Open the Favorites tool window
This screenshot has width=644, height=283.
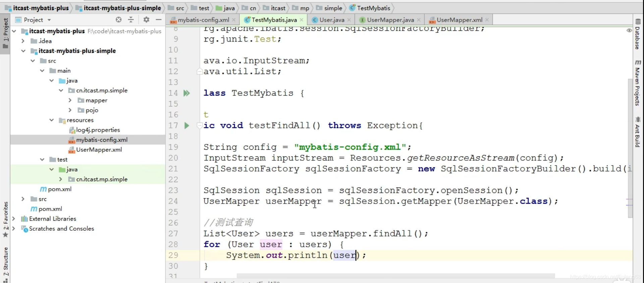coord(6,219)
